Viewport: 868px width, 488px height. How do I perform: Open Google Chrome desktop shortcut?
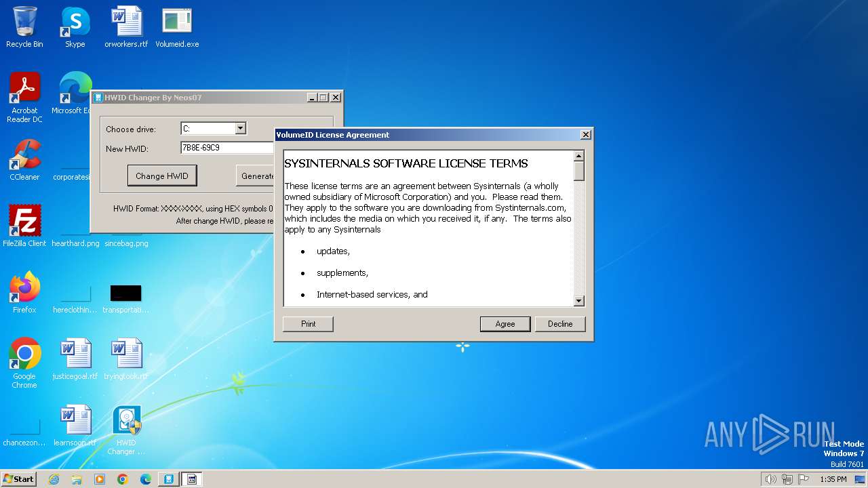[x=24, y=363]
